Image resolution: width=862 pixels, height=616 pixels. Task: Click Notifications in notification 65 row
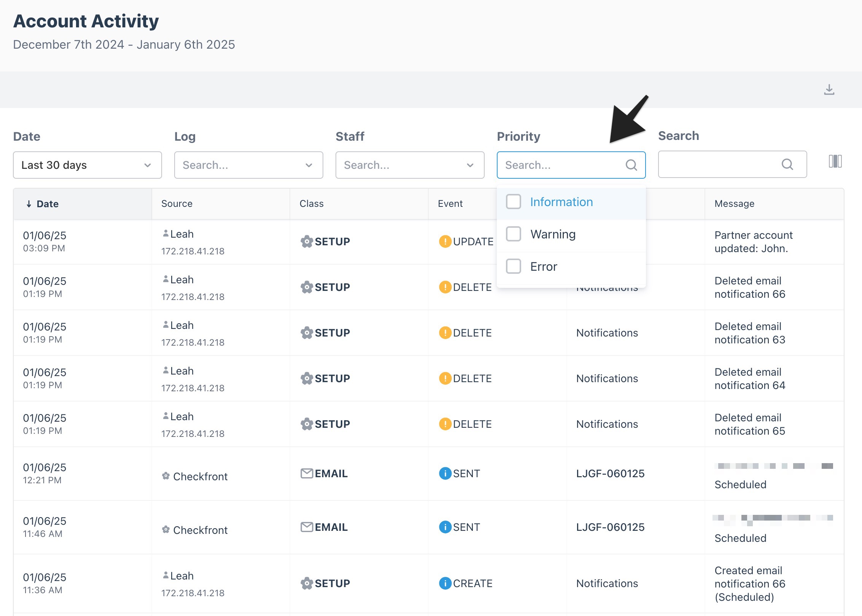tap(607, 424)
